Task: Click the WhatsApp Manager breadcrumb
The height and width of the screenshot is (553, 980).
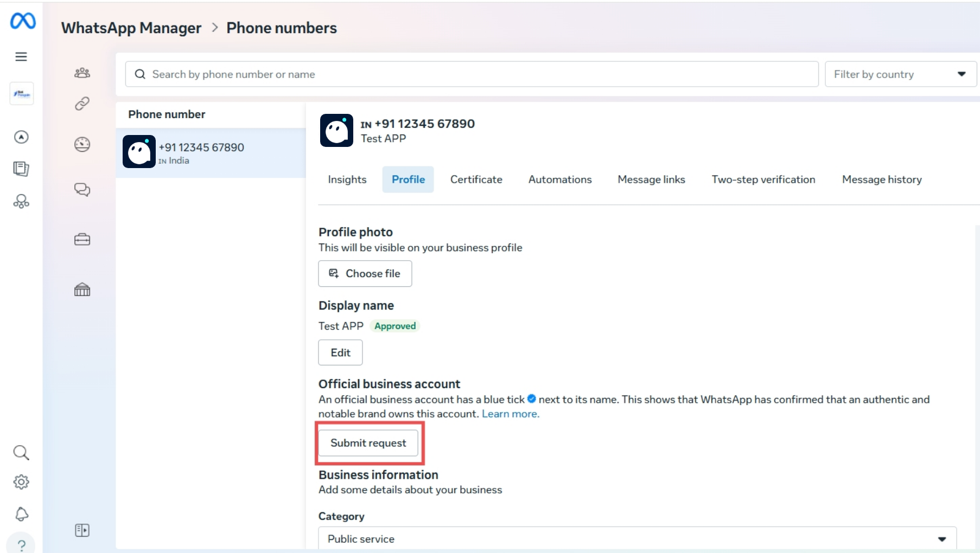Action: 131,28
